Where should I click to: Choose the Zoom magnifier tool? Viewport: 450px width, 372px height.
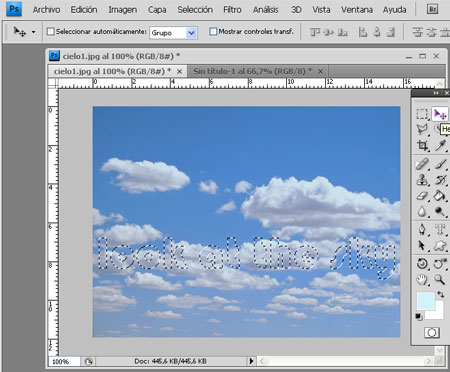[x=440, y=280]
